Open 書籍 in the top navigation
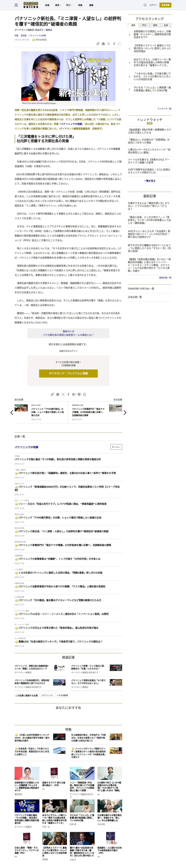 tap(91, 5)
